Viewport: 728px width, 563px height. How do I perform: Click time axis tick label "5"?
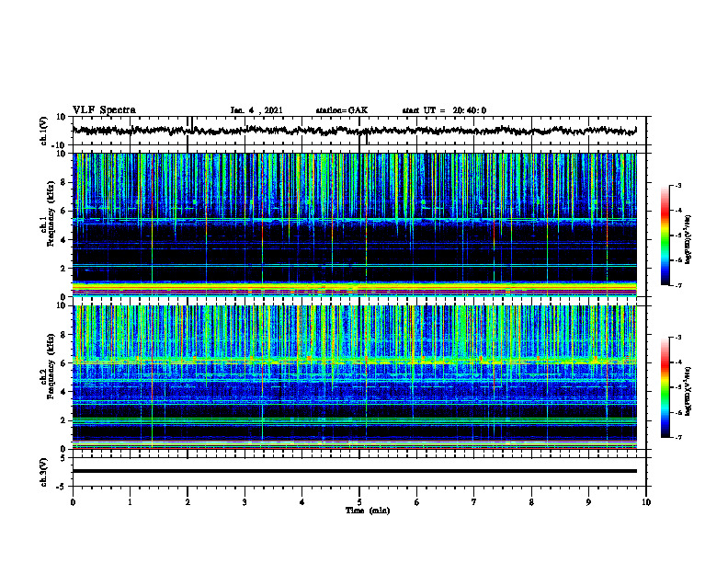(x=359, y=502)
